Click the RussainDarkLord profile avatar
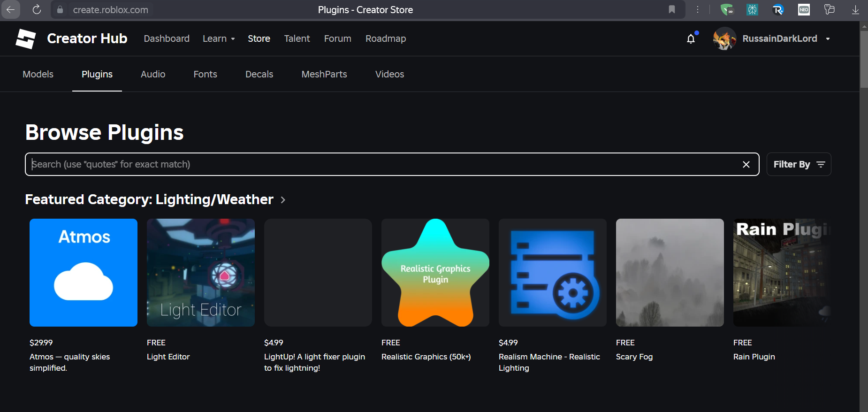 [724, 38]
